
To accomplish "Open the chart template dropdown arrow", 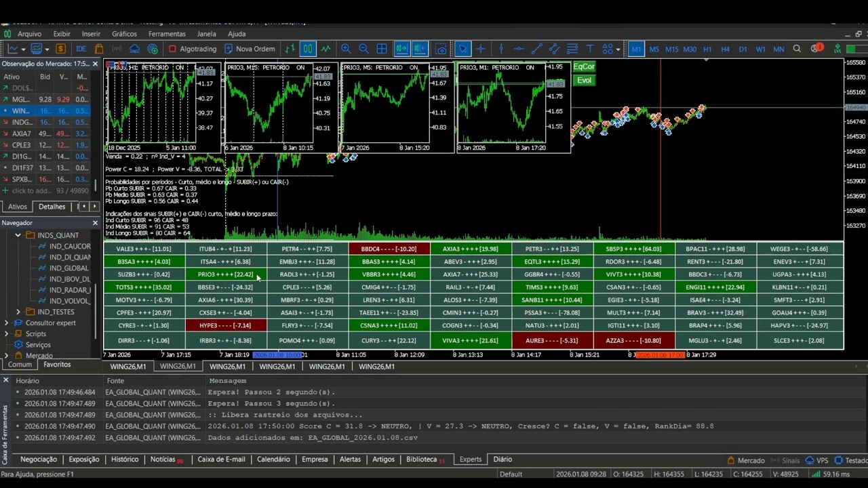I will click(x=45, y=49).
